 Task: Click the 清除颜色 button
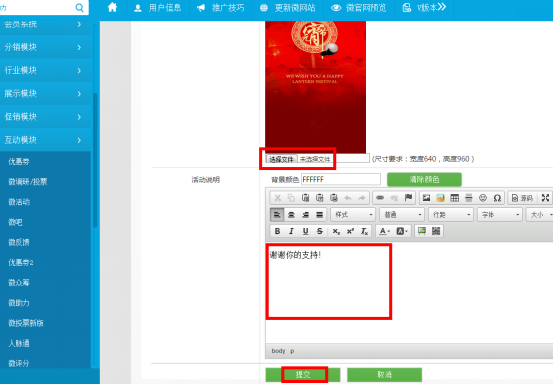point(424,179)
